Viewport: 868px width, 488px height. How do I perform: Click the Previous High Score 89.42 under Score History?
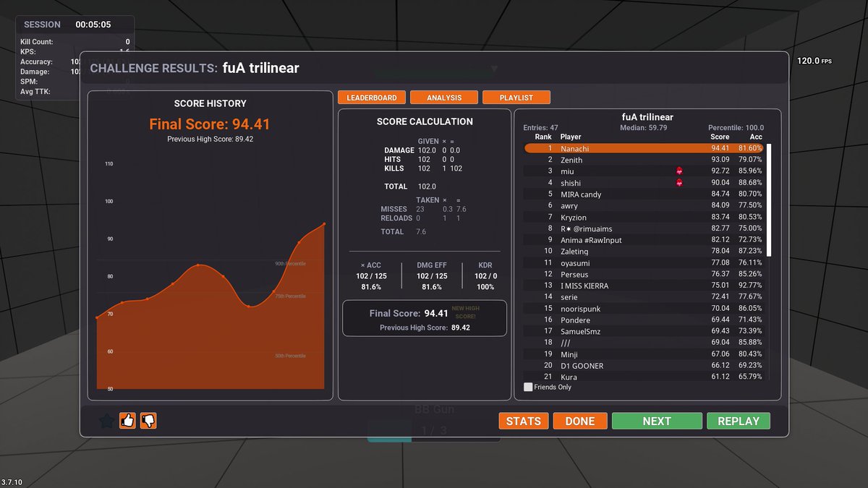(x=210, y=140)
